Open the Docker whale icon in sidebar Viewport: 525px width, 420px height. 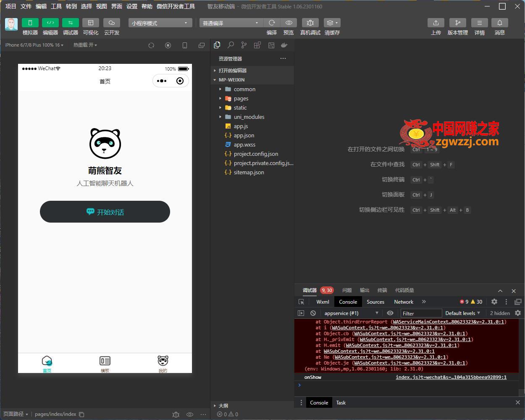point(284,45)
